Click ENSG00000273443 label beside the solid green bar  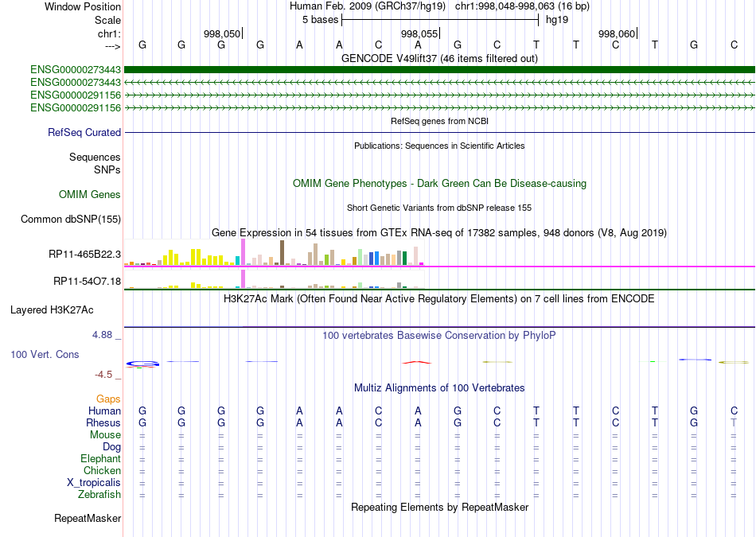coord(76,70)
